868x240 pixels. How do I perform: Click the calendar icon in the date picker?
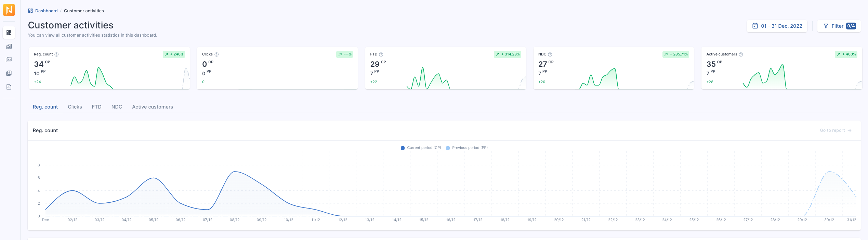[755, 26]
